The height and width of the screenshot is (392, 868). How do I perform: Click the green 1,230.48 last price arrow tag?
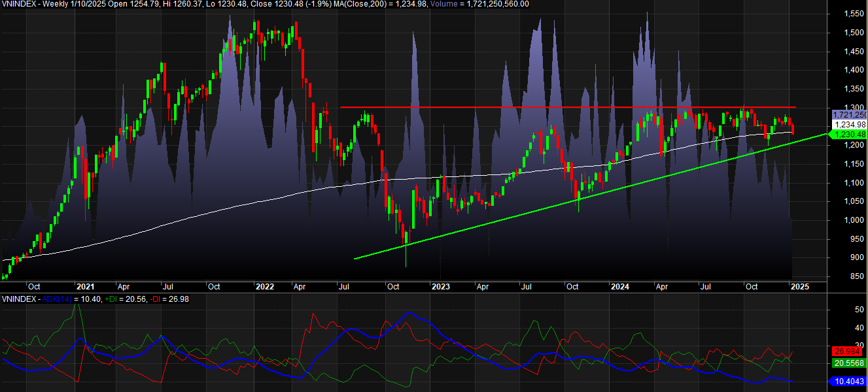(848, 134)
